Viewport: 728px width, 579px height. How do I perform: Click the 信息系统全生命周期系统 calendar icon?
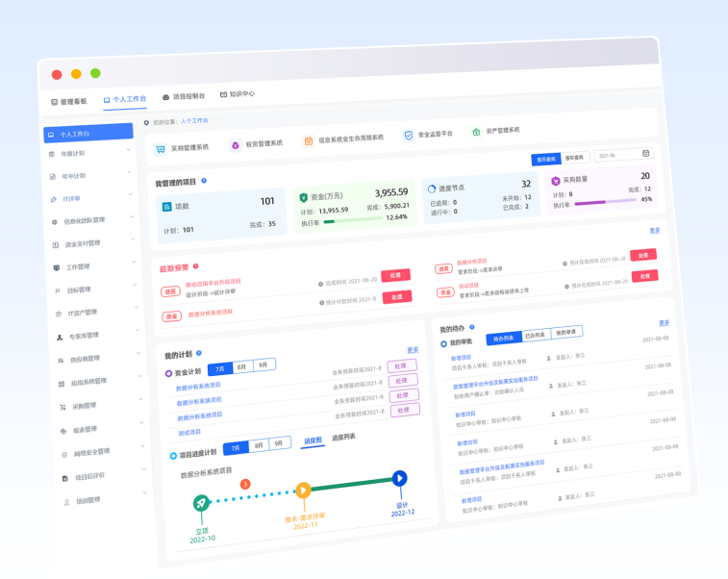pos(309,141)
